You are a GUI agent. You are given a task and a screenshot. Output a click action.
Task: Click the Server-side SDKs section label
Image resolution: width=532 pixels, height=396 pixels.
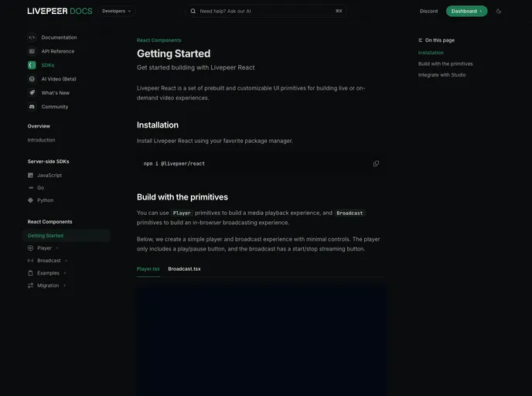pos(48,162)
